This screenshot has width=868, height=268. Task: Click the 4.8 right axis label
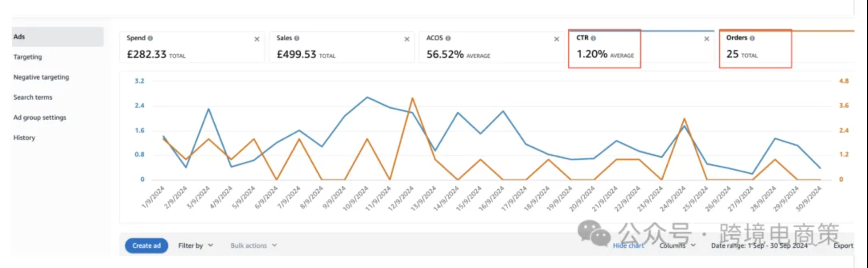click(x=844, y=81)
